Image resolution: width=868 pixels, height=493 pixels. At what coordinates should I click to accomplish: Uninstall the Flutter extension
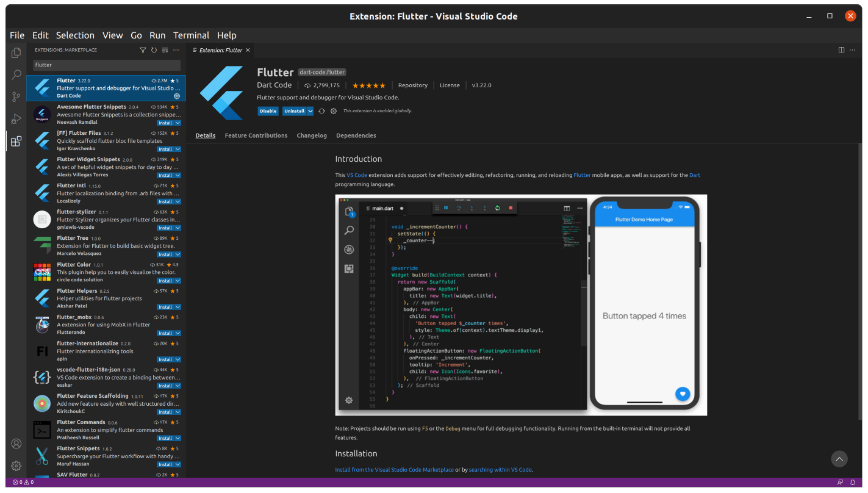(295, 111)
